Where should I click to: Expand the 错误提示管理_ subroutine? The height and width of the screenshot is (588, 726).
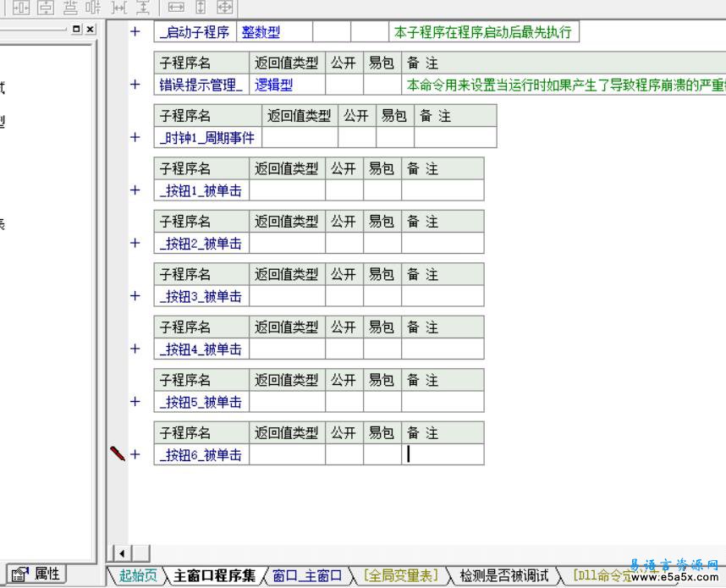135,85
